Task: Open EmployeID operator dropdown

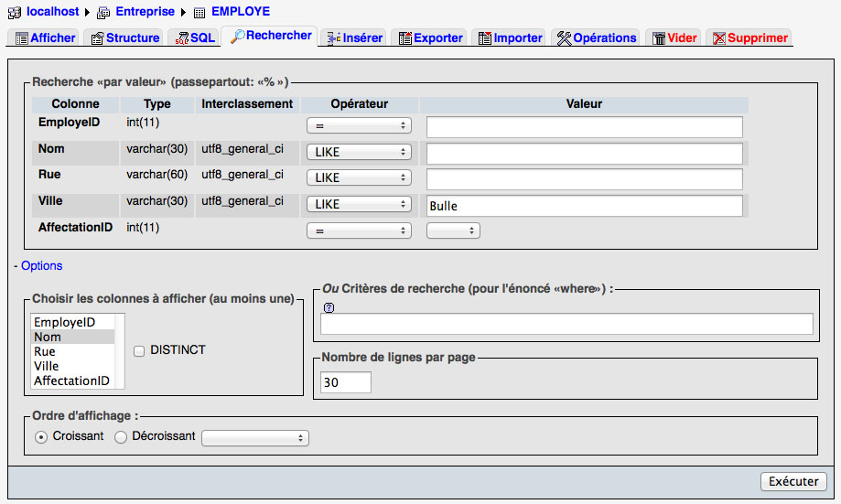Action: pos(359,125)
